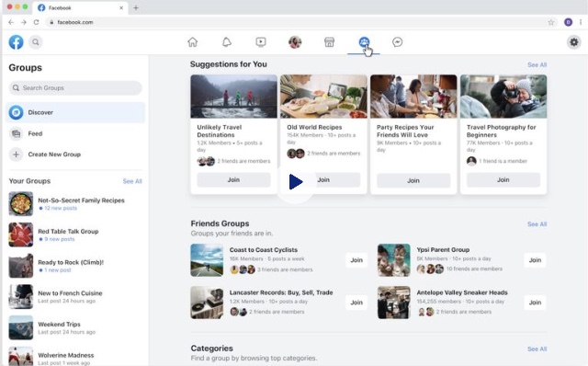Open Not-So-Secret Family Recipes group
This screenshot has height=366, width=588.
75,204
